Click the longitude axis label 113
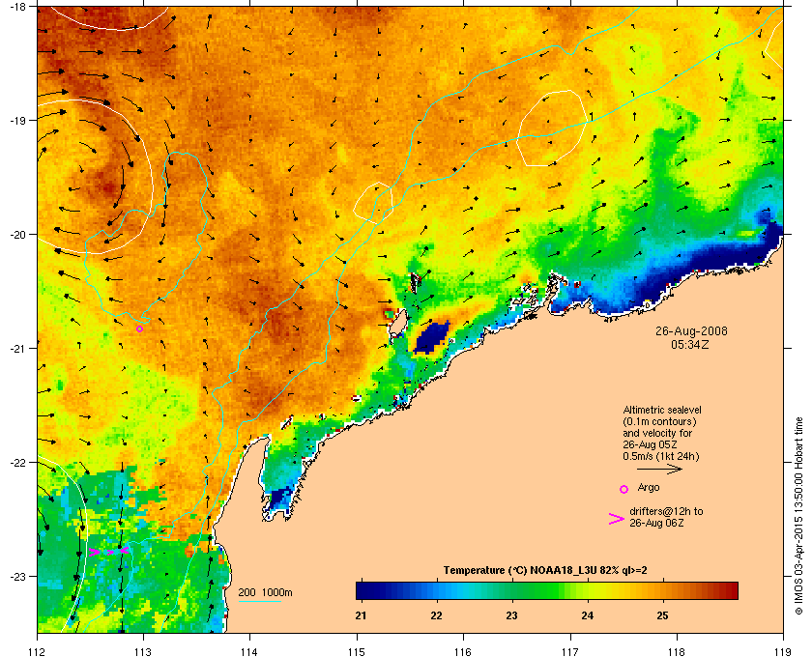 coord(143,652)
